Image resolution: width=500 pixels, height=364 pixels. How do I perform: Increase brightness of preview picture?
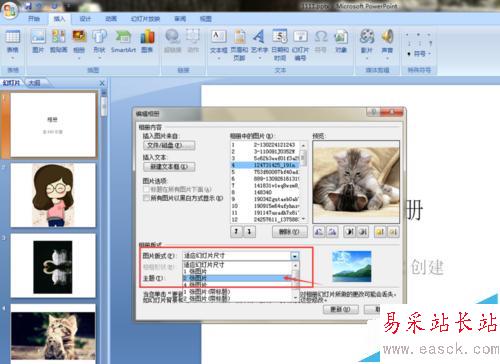pos(380,232)
